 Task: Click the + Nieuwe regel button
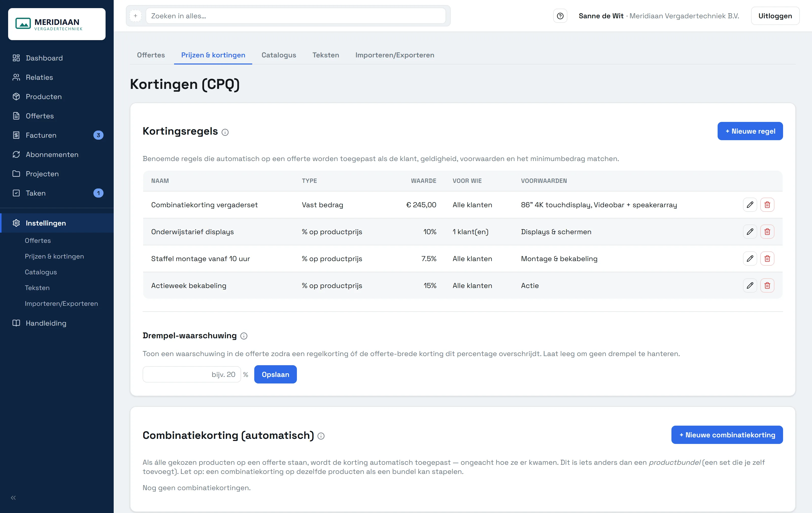coord(750,131)
